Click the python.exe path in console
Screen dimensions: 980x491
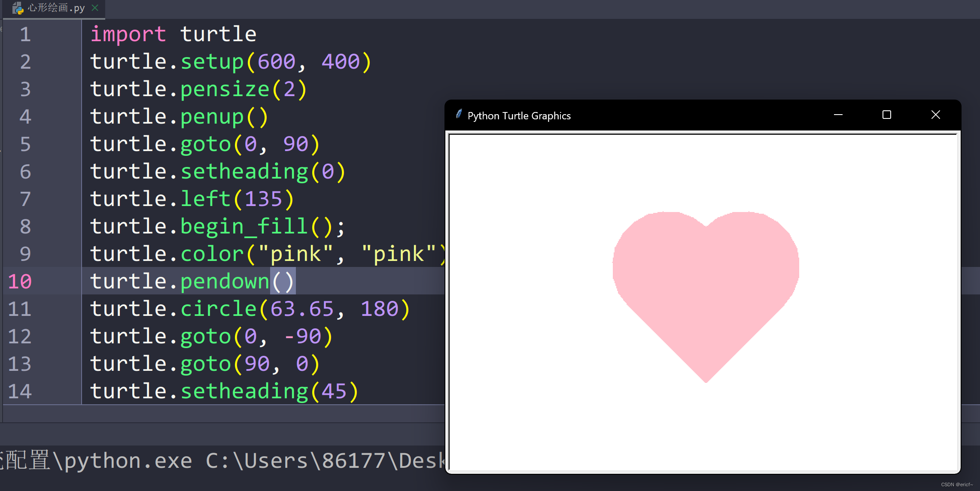coord(128,461)
